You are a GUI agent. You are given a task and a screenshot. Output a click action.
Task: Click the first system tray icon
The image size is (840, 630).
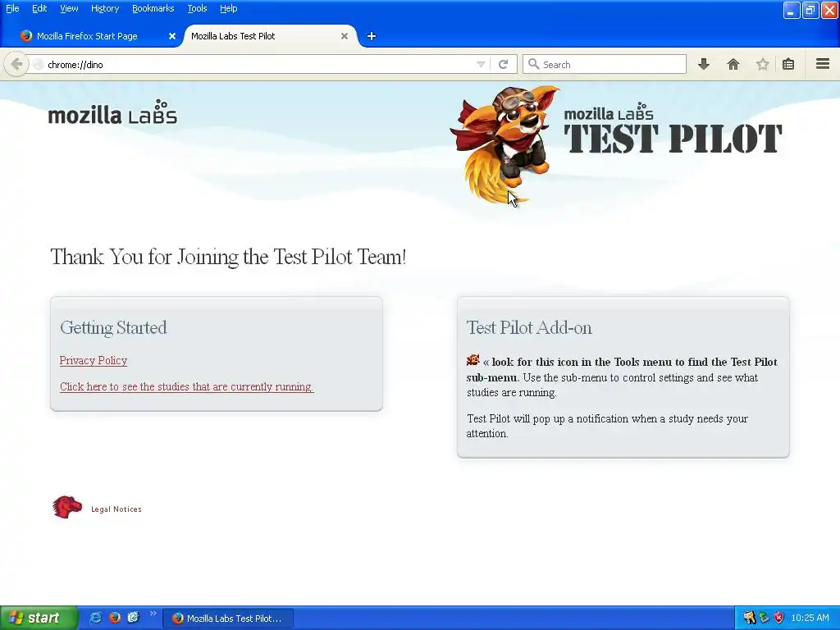coord(750,618)
